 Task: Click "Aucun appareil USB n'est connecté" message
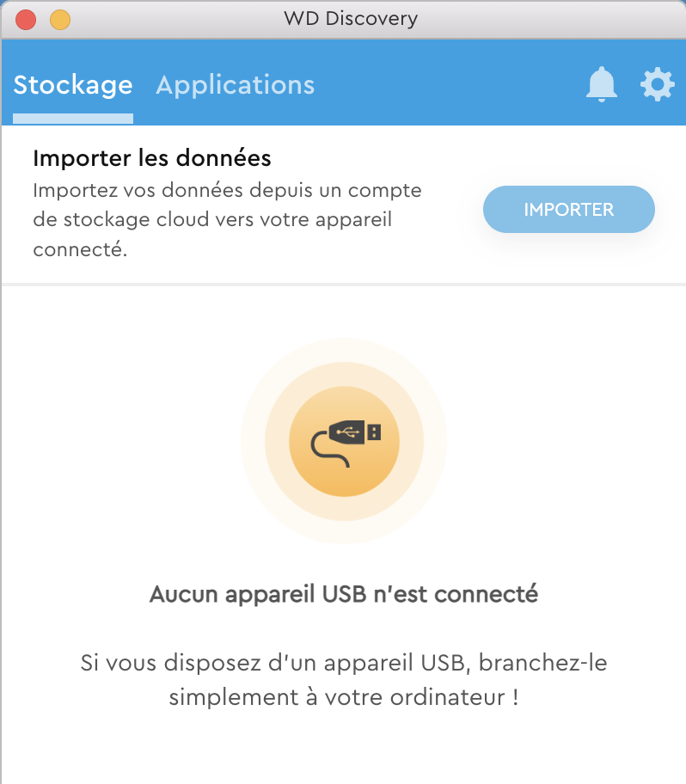[x=344, y=594]
